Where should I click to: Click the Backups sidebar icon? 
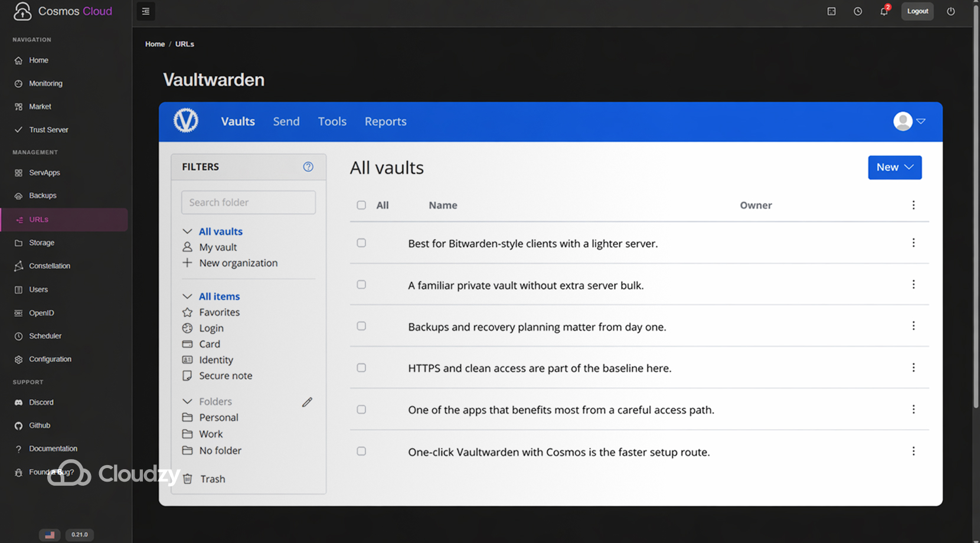(18, 195)
